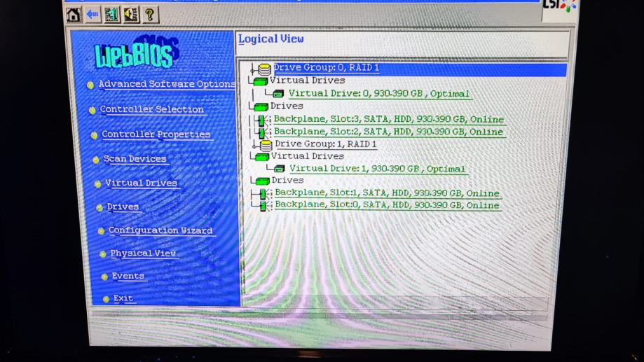
Task: Click Virtual Drives label under Drive Group 1
Action: click(x=307, y=156)
